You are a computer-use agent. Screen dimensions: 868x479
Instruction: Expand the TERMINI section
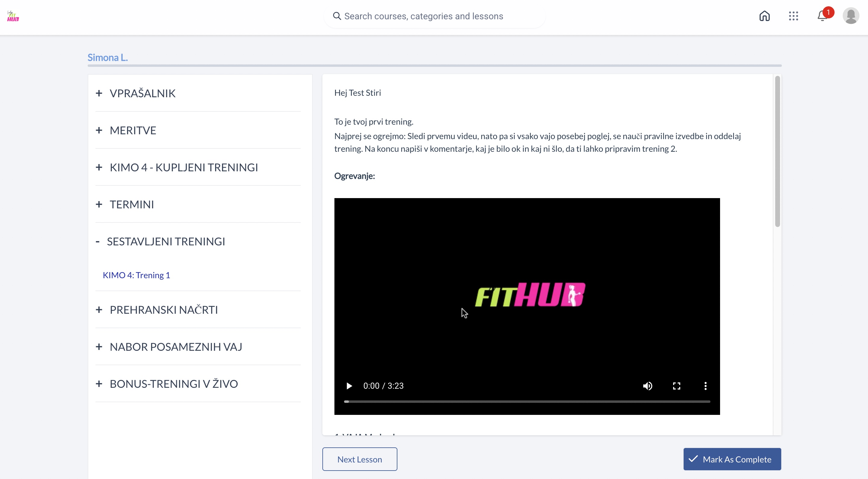click(198, 204)
